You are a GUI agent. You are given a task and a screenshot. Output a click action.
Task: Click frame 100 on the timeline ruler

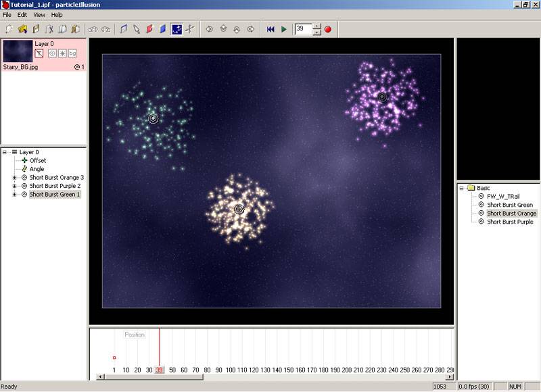point(231,370)
